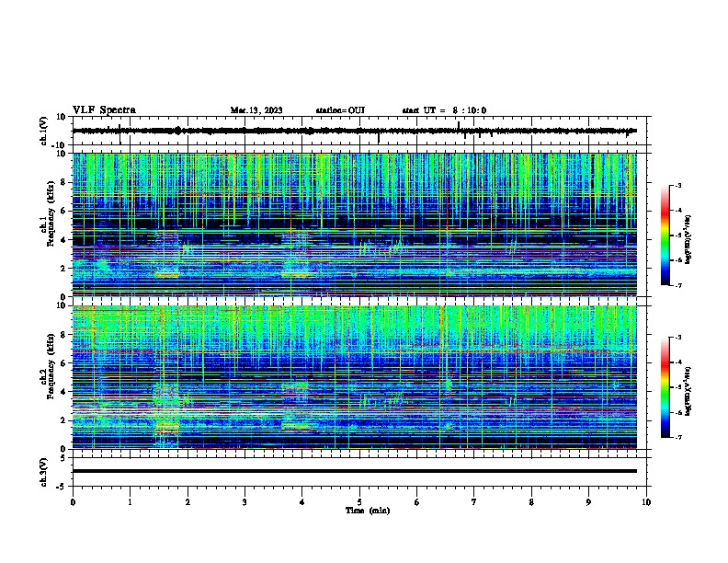Click the "-3" tick on ch.1 color bar
This screenshot has width=728, height=563.
pyautogui.click(x=677, y=186)
